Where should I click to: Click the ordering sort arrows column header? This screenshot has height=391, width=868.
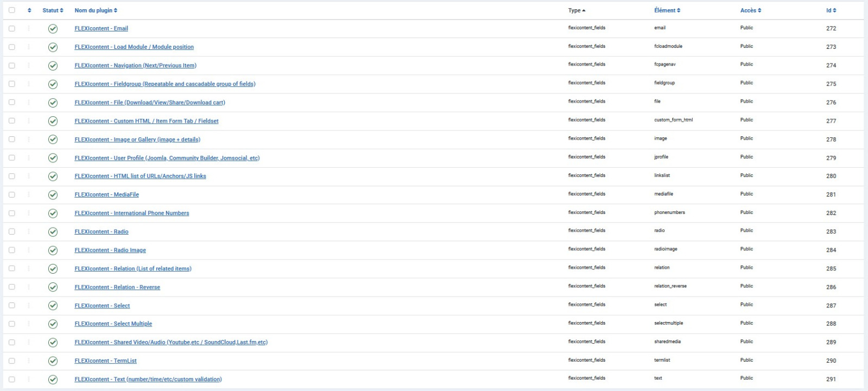pyautogui.click(x=29, y=10)
